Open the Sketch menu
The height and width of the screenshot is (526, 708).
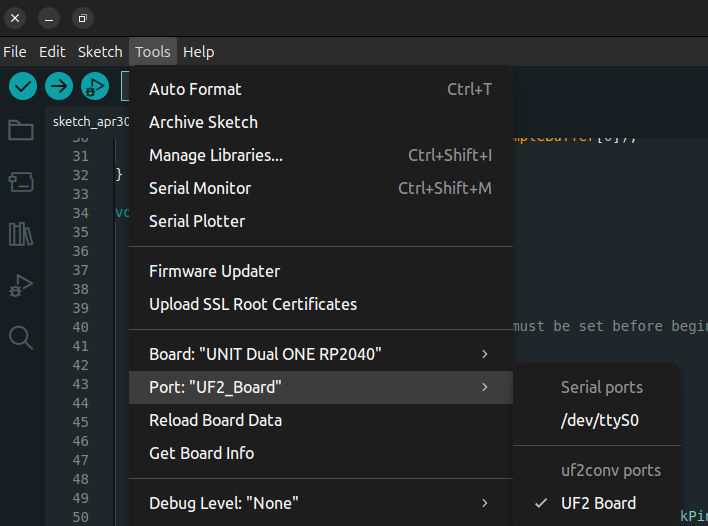[x=100, y=52]
